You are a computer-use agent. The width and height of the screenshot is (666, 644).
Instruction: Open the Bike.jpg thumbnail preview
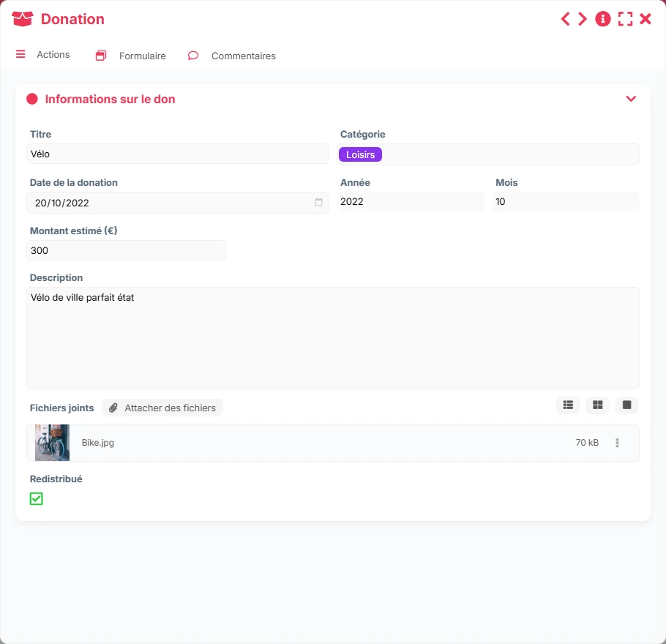52,443
